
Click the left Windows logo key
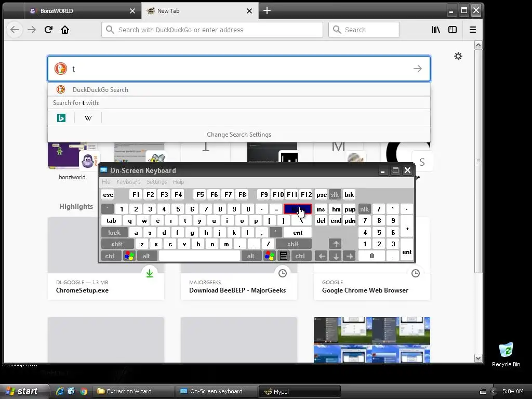point(129,256)
